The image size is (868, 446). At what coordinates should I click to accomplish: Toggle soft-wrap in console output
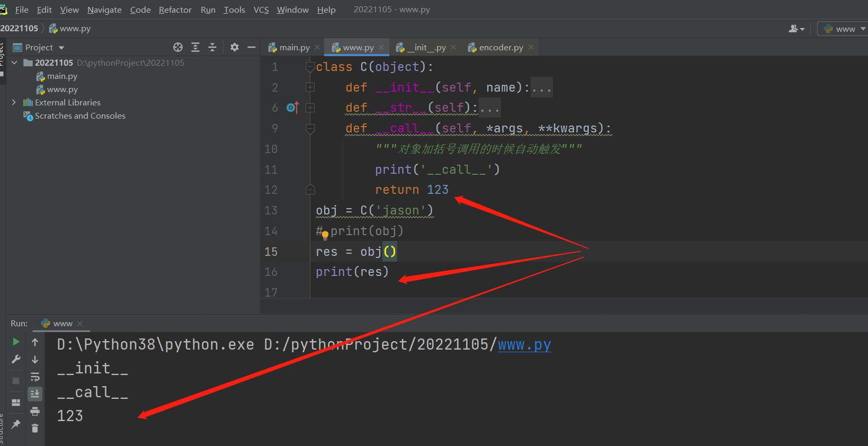coord(35,377)
